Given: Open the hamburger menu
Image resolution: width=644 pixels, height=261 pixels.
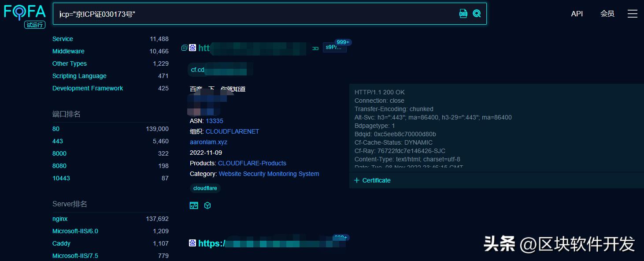Looking at the screenshot, I should [633, 14].
